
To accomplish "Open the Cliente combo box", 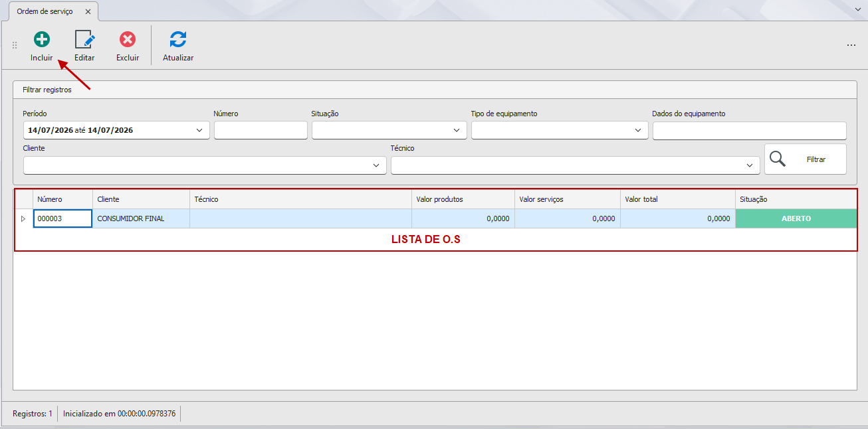I will coord(205,165).
